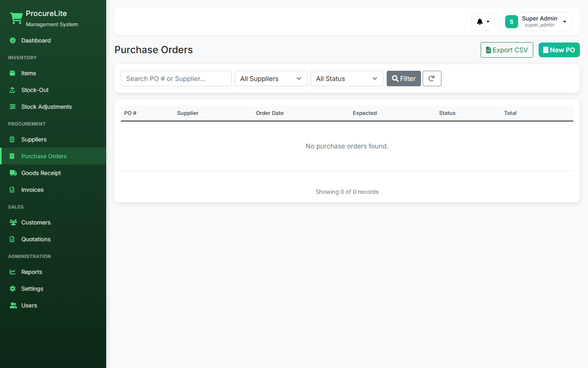
Task: Click the green S user avatar
Action: coord(512,22)
